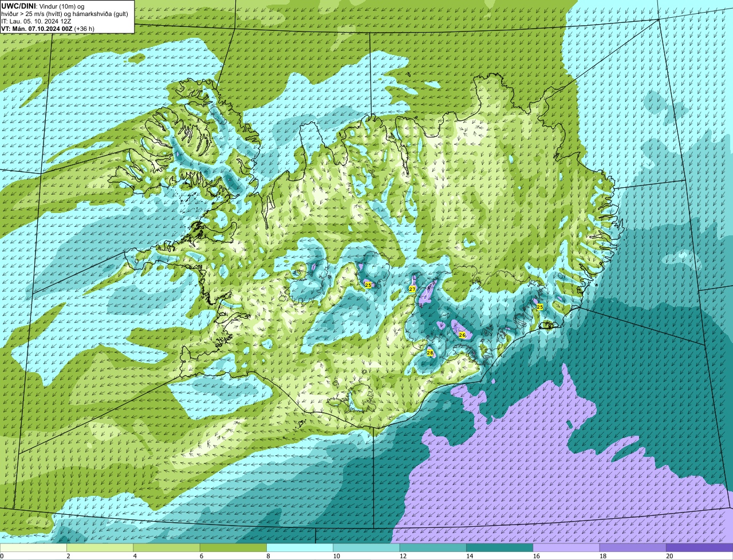Click the scale label '2'
Screen dimensions: 733x560
(68, 555)
